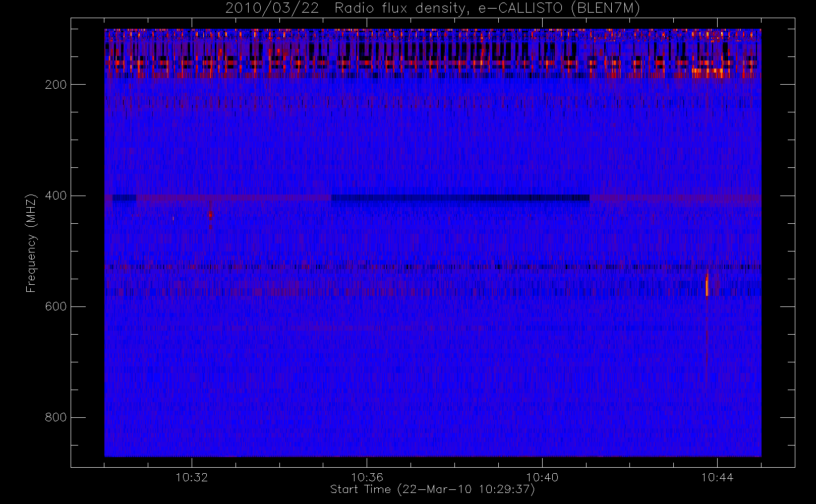Click the plot title 'Radio flux density, e-CALLISTO (BLEN7M)'

(487, 9)
